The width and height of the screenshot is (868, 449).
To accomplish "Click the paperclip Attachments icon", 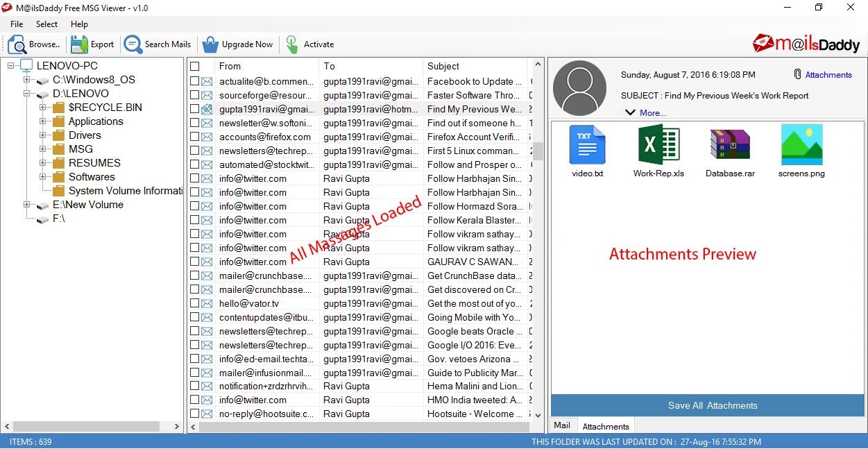I will point(797,74).
